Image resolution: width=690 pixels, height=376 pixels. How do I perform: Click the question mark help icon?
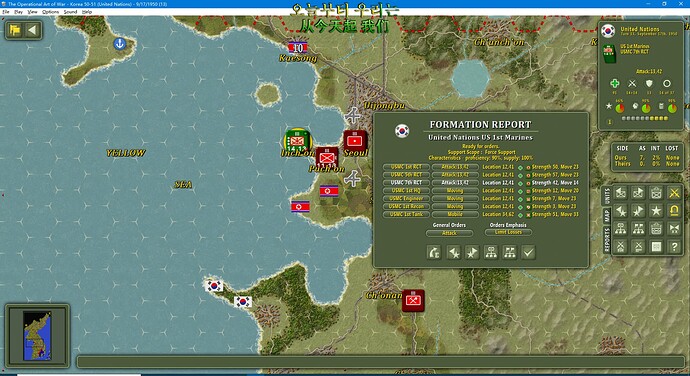(674, 247)
